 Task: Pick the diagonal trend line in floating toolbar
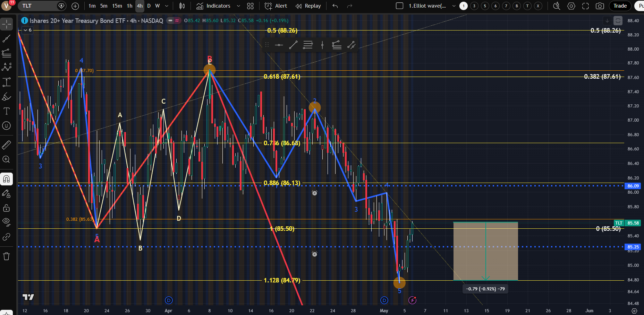(293, 45)
